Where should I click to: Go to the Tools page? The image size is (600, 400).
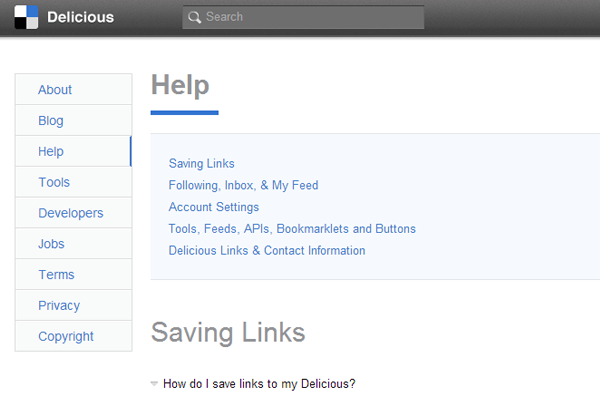pos(54,183)
